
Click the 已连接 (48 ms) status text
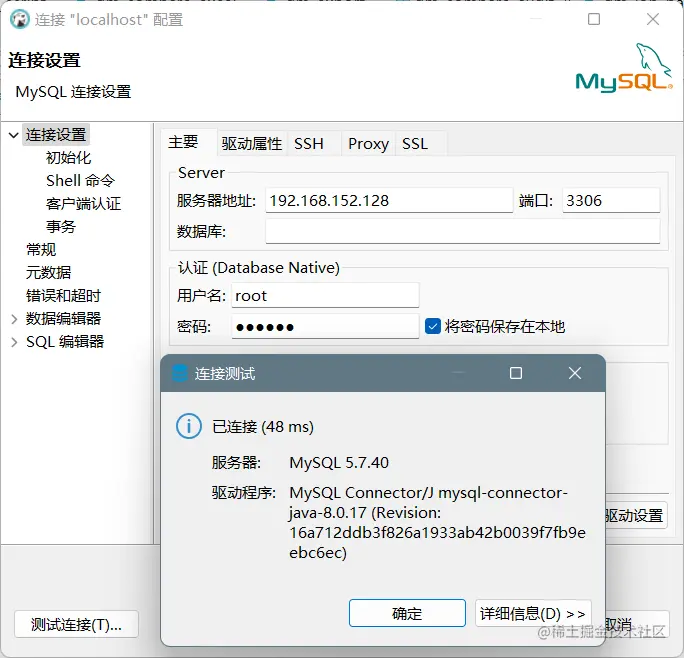point(263,426)
